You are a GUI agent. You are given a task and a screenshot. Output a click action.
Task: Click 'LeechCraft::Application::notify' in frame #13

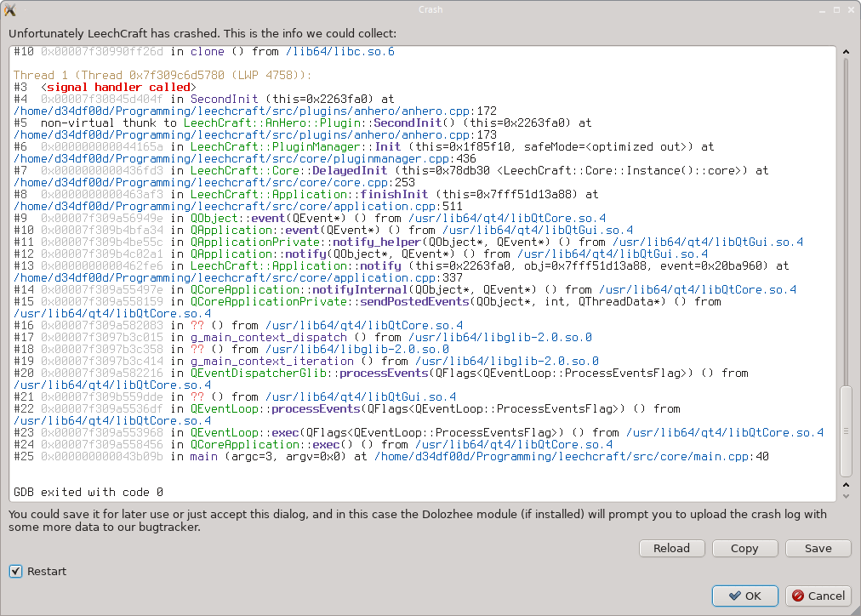pos(295,266)
